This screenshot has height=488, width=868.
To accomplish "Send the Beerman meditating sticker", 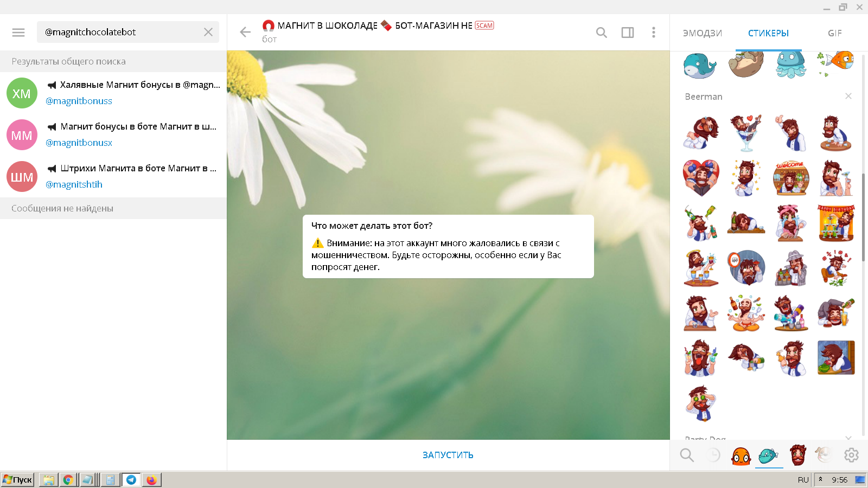I will [x=746, y=313].
